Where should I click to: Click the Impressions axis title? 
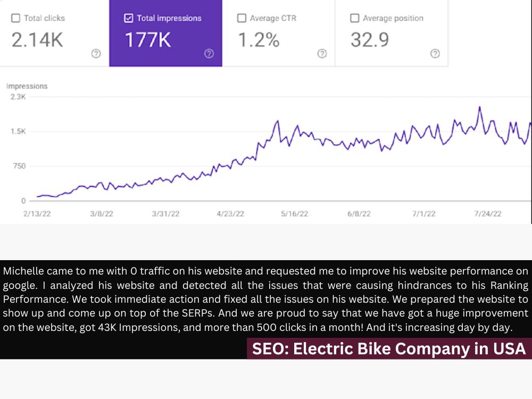[27, 86]
